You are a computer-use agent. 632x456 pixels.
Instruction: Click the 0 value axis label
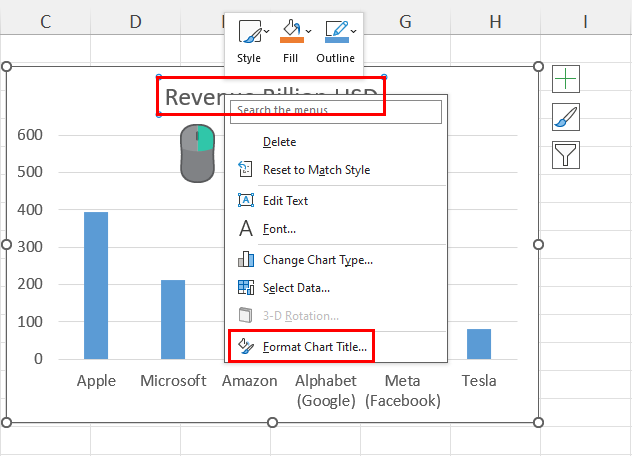[x=38, y=358]
